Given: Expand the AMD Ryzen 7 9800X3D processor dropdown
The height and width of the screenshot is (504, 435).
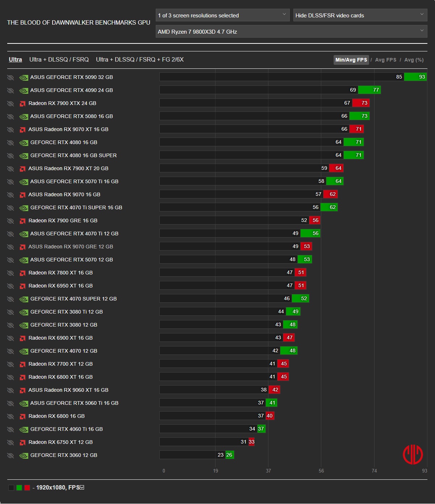Looking at the screenshot, I should coord(291,31).
